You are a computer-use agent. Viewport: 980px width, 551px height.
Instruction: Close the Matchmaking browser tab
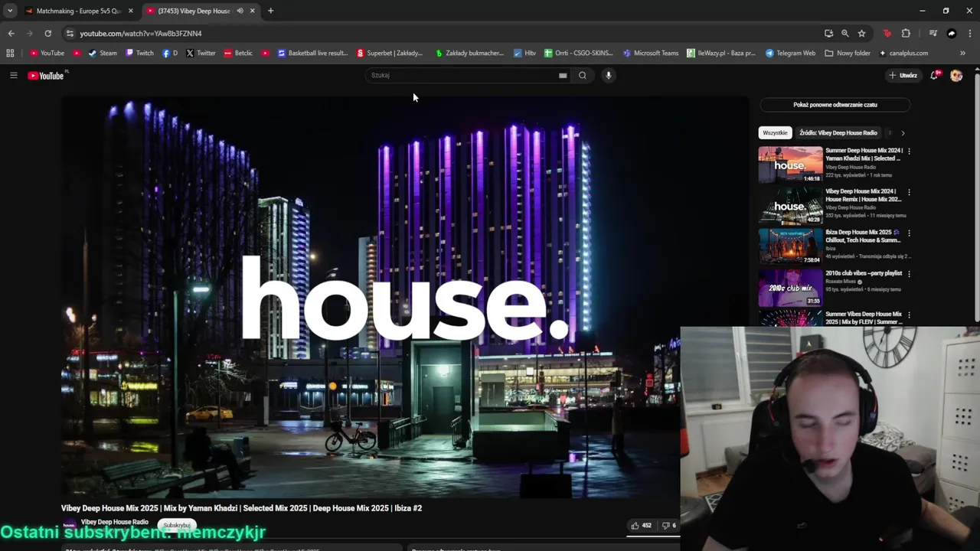tap(130, 11)
